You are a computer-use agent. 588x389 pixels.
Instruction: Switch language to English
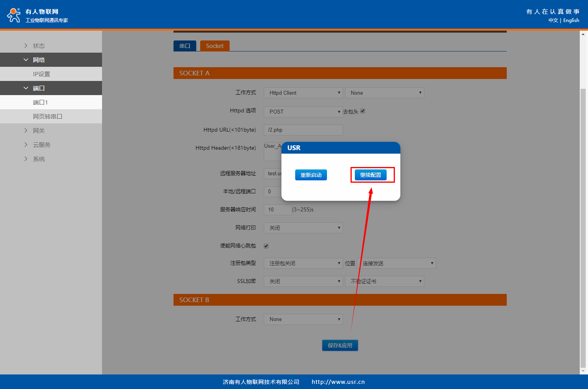pyautogui.click(x=571, y=20)
